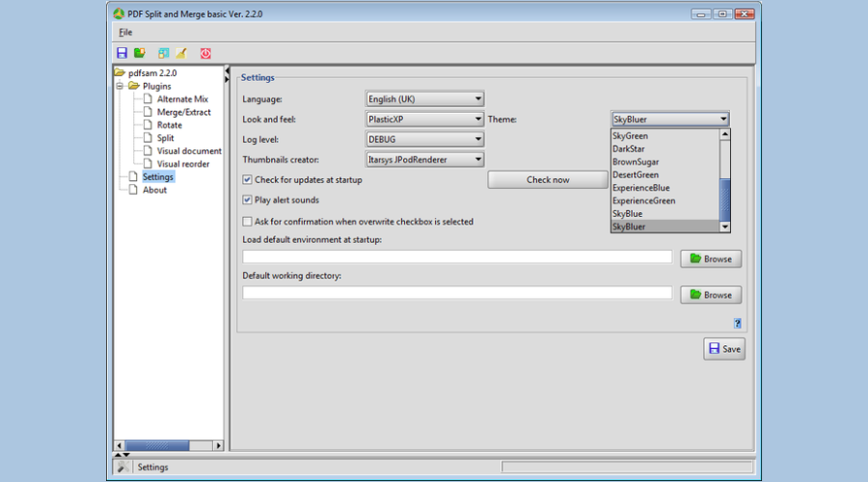Select Split plugin in tree
868x482 pixels.
pos(166,138)
